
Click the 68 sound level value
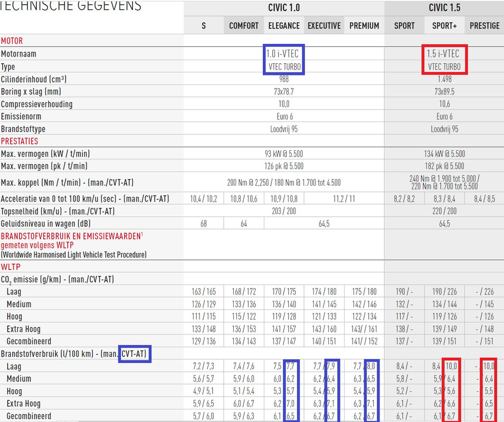click(x=204, y=224)
